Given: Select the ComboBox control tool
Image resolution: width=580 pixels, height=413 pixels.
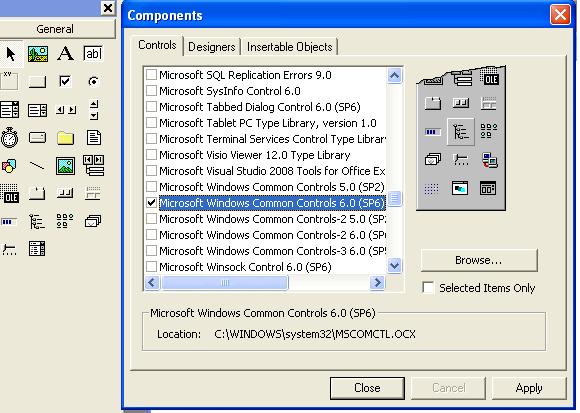Looking at the screenshot, I should click(10, 110).
